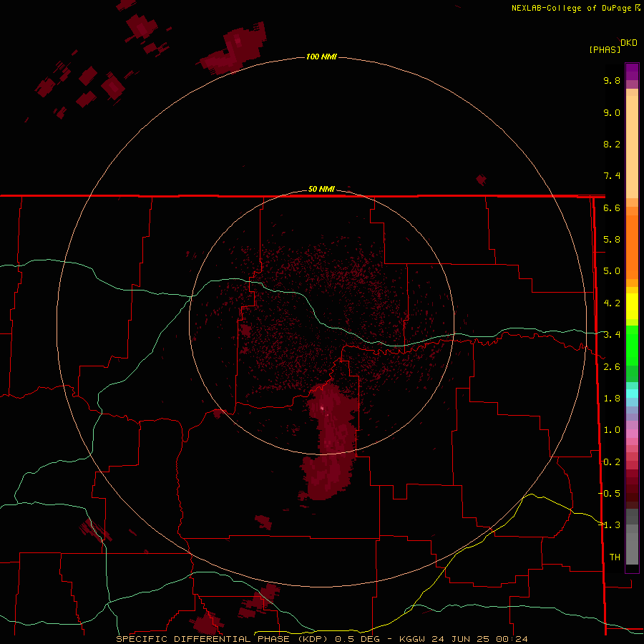Select the 5.8 value on the color scale
This screenshot has height=644, width=644.
[612, 240]
